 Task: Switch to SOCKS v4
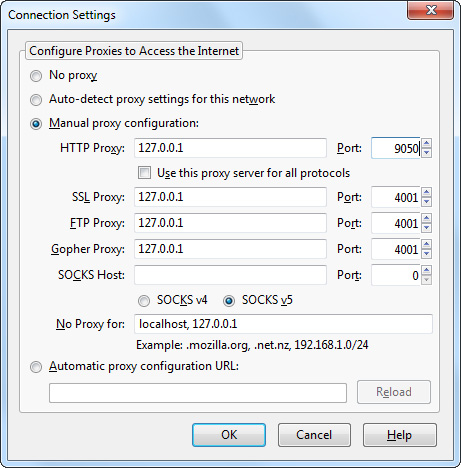pyautogui.click(x=144, y=301)
